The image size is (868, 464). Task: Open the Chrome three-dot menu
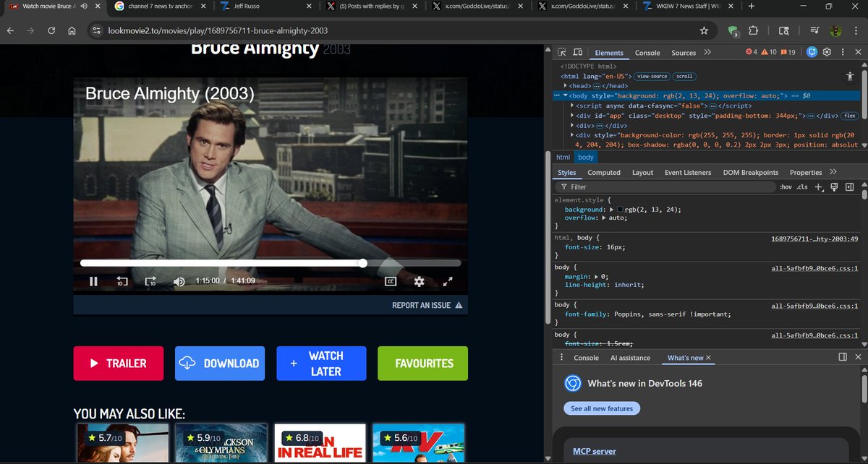tap(856, 31)
